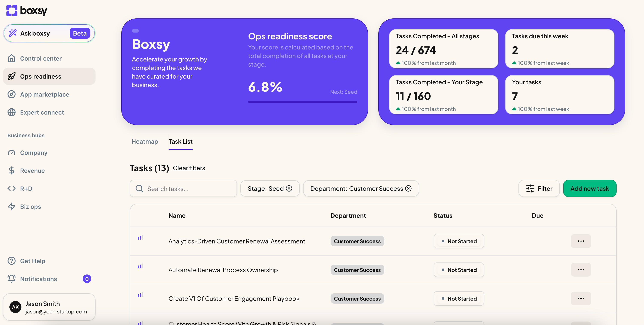
Task: Open R+D code brackets icon
Action: point(12,189)
